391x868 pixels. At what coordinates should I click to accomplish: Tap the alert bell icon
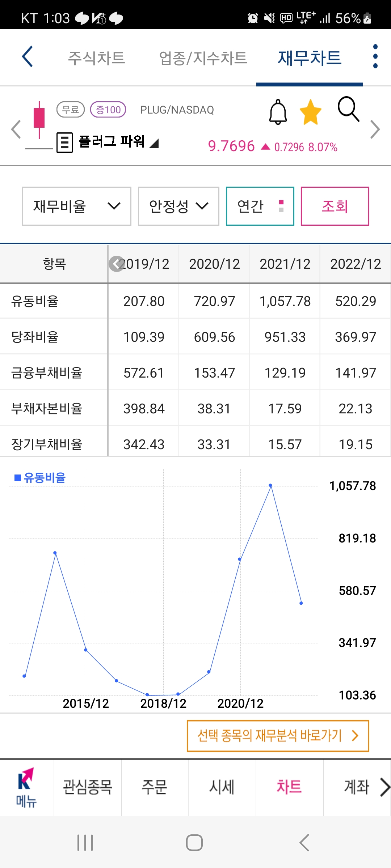[278, 112]
